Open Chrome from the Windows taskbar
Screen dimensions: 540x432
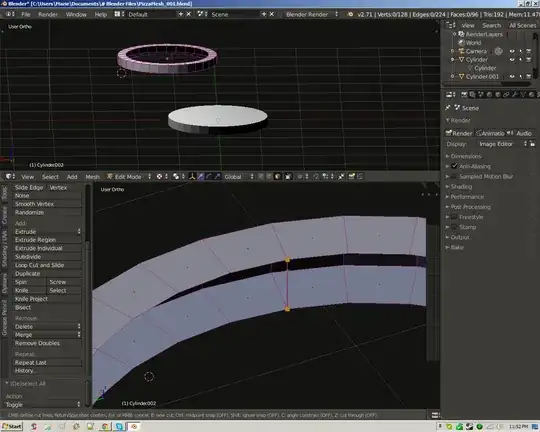tap(105, 426)
